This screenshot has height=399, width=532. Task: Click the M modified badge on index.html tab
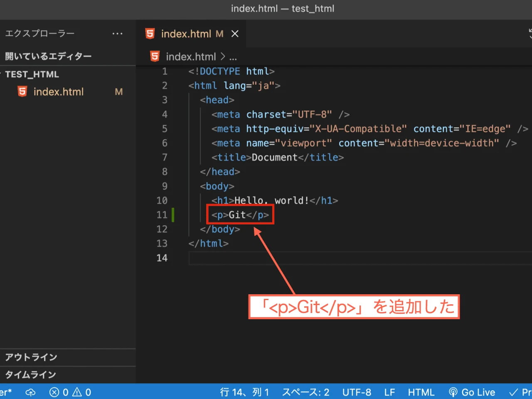click(x=219, y=34)
